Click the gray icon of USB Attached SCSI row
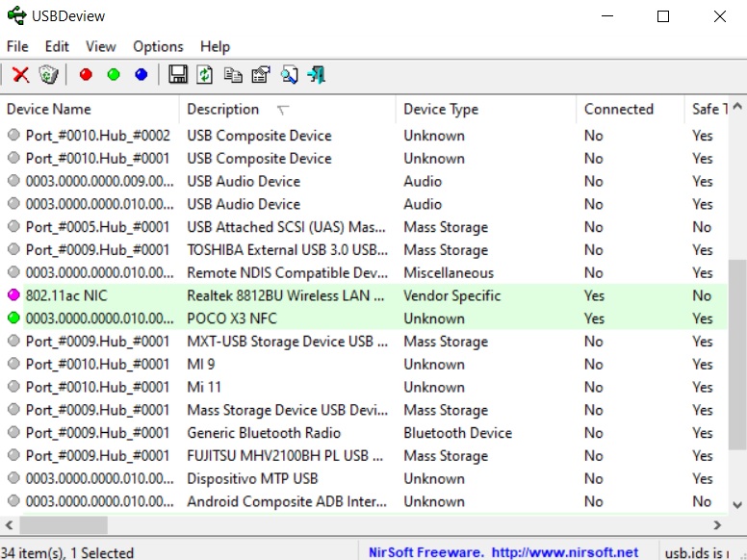This screenshot has width=747, height=560. click(x=13, y=226)
